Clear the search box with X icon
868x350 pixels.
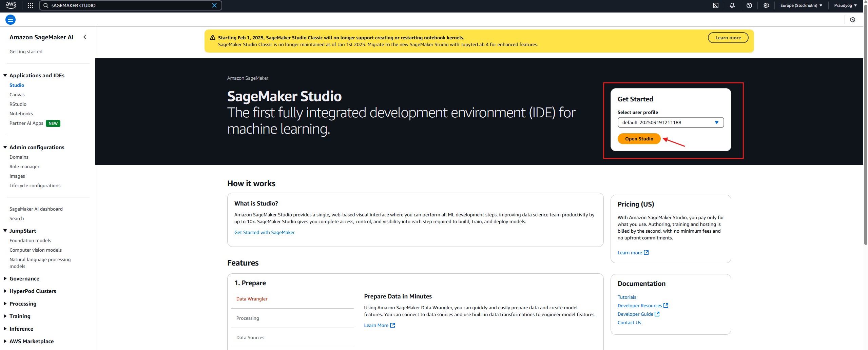[x=214, y=5]
